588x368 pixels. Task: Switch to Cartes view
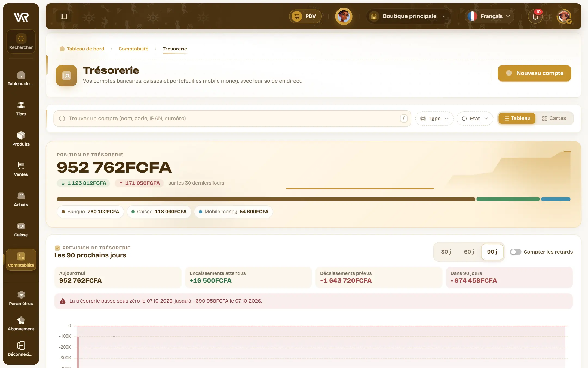click(554, 118)
